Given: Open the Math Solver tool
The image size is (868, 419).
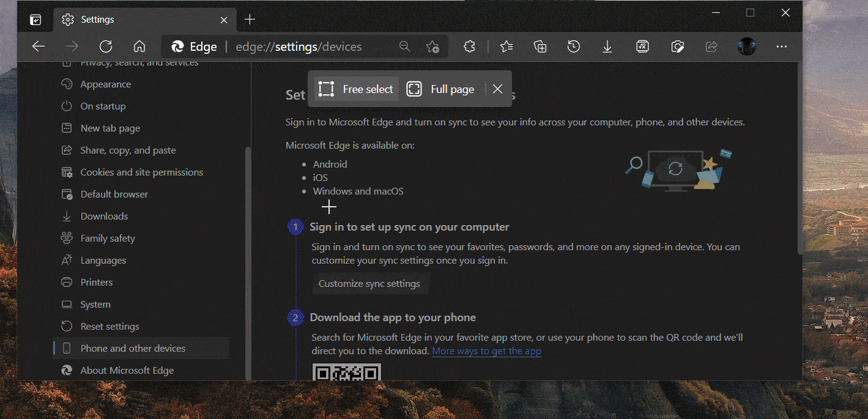Looking at the screenshot, I should tap(642, 46).
